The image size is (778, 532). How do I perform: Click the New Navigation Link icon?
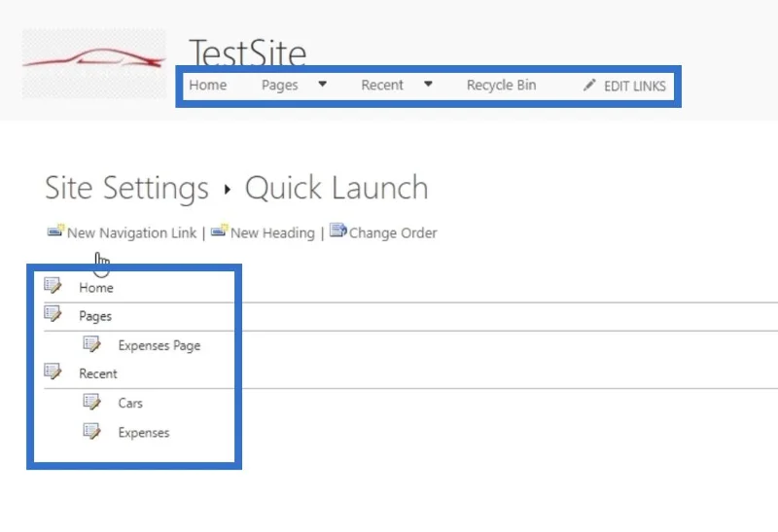(x=56, y=231)
